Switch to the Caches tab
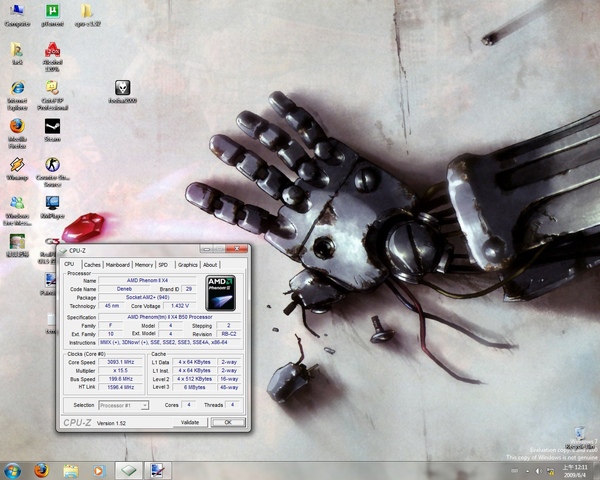Image resolution: width=600 pixels, height=480 pixels. coord(92,264)
